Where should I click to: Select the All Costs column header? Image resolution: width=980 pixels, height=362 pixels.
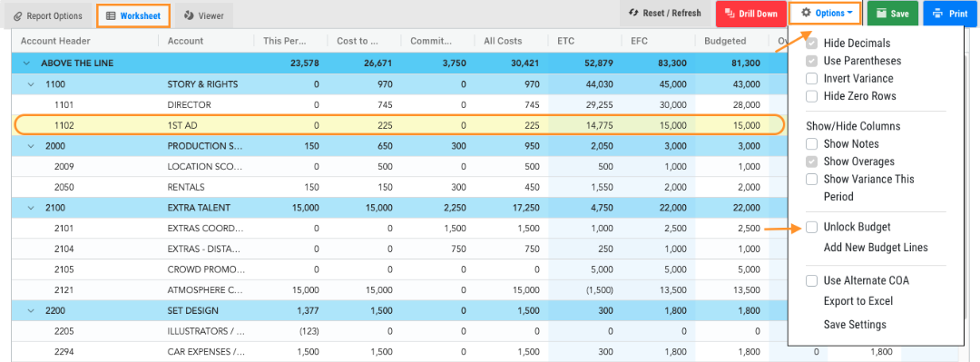503,41
